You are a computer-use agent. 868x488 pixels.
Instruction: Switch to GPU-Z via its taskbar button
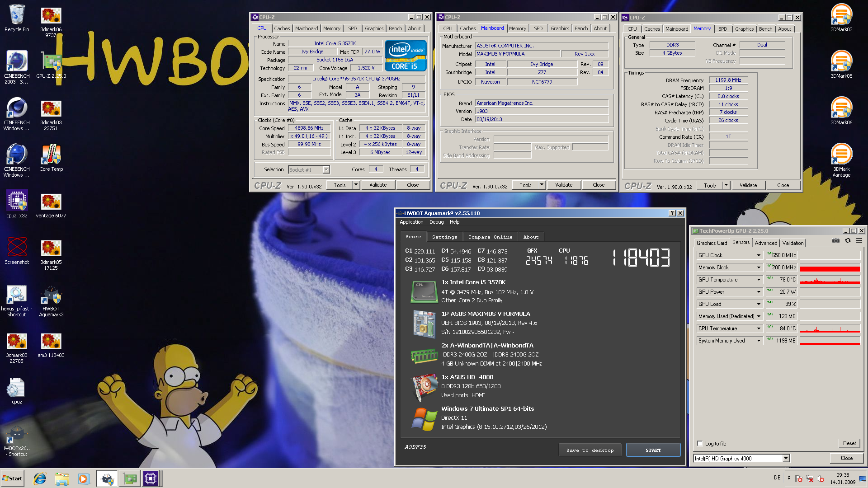129,479
